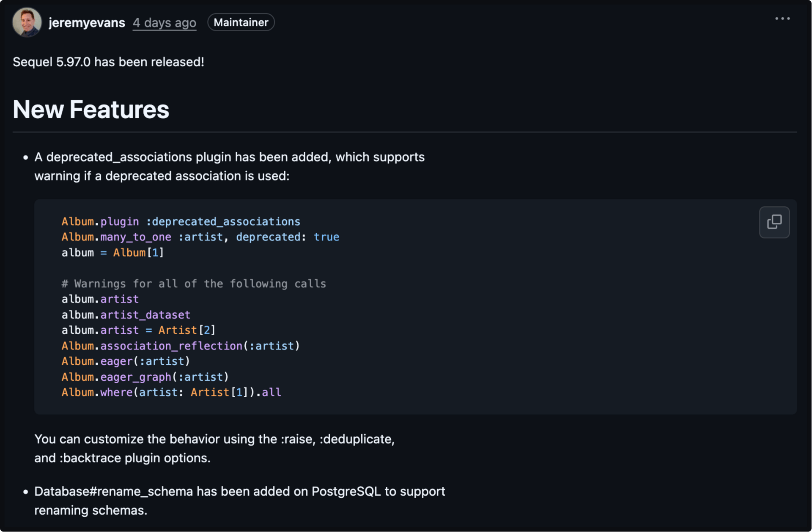The width and height of the screenshot is (812, 532).
Task: Click the Album.where(artist: Artist[1]).all line
Action: (171, 393)
